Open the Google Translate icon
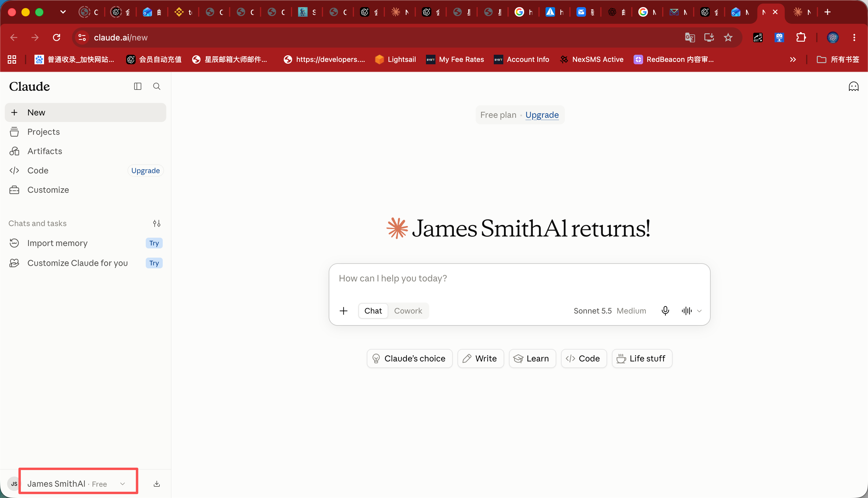This screenshot has height=498, width=868. tap(690, 37)
